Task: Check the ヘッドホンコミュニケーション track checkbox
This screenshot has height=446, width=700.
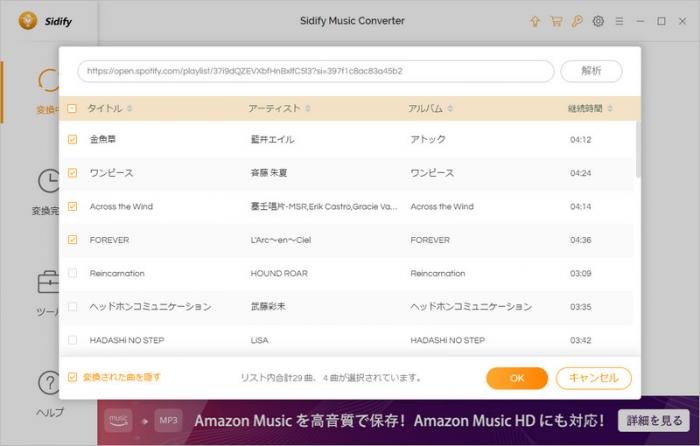Action: click(72, 307)
